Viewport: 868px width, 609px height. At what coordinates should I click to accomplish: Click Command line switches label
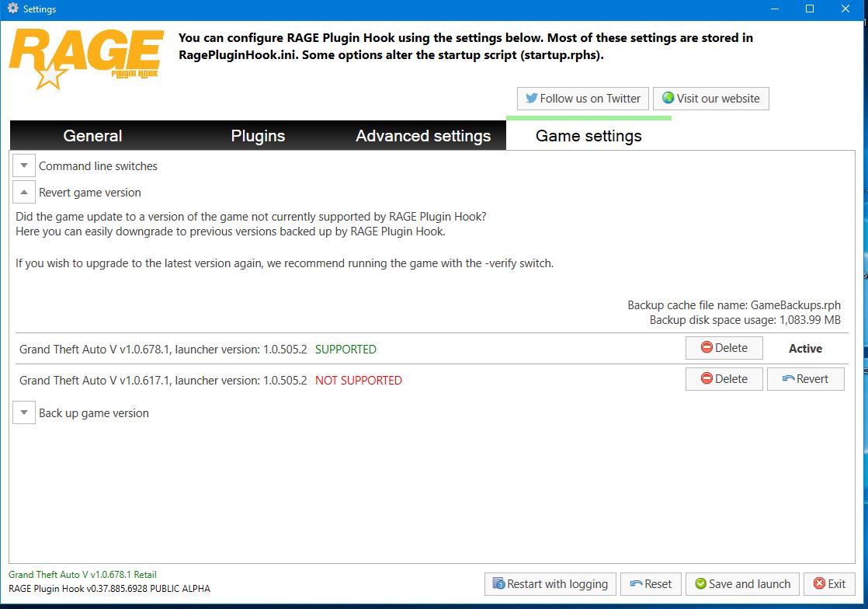pyautogui.click(x=98, y=166)
